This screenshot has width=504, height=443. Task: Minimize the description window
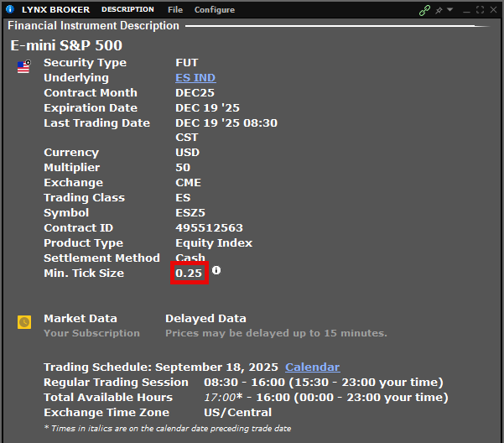point(467,10)
